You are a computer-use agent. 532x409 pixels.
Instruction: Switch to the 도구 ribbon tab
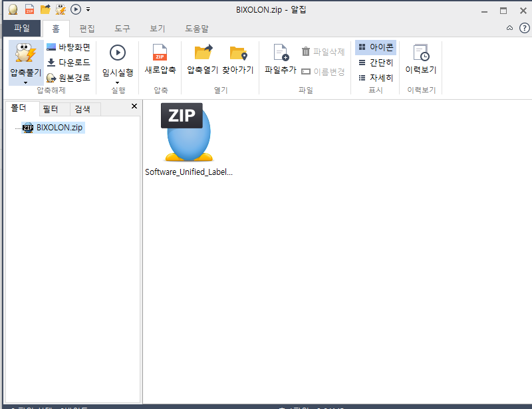(122, 29)
